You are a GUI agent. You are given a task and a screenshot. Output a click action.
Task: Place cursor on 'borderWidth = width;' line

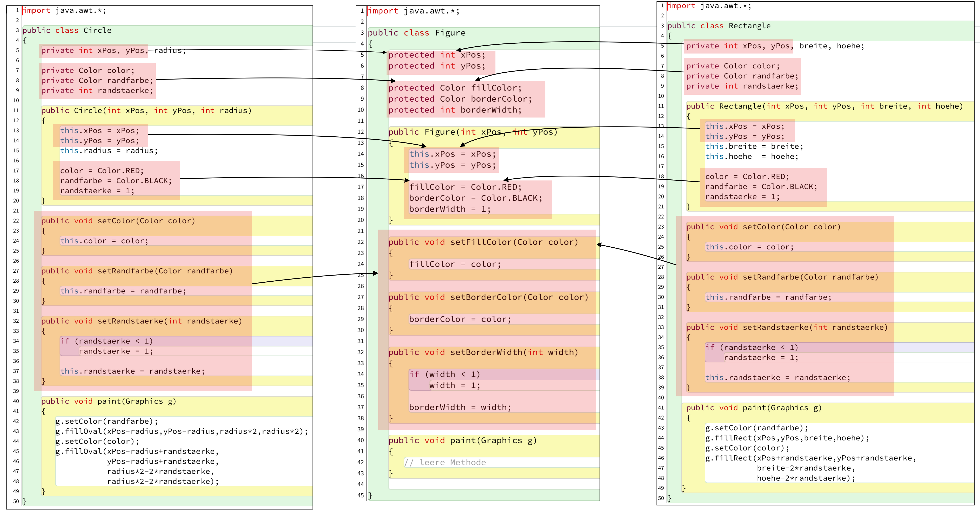coord(460,407)
